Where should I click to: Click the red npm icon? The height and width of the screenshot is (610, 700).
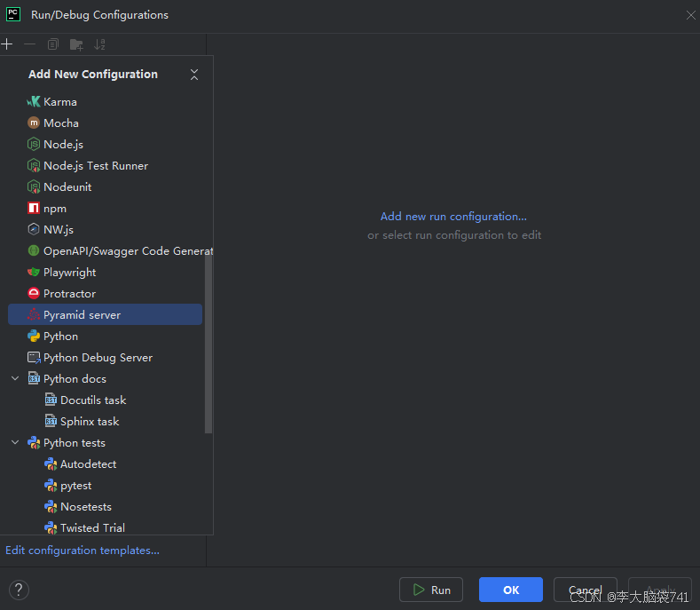click(x=34, y=209)
